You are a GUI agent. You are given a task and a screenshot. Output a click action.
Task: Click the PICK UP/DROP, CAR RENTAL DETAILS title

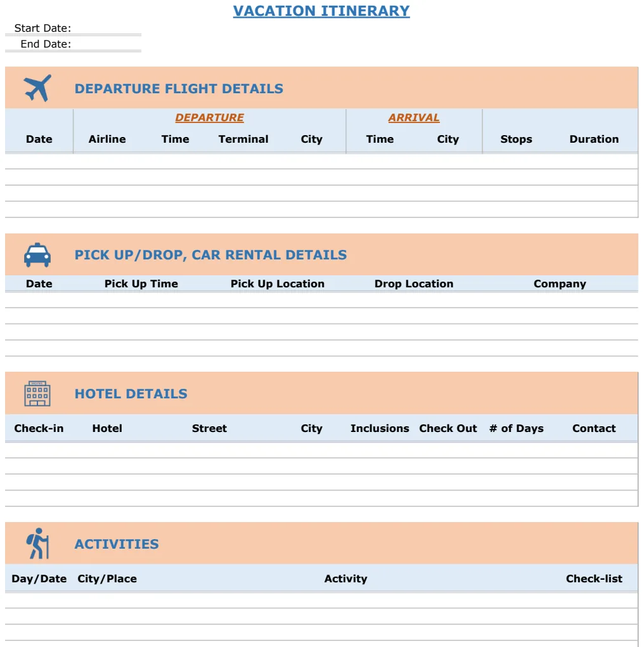click(x=210, y=255)
